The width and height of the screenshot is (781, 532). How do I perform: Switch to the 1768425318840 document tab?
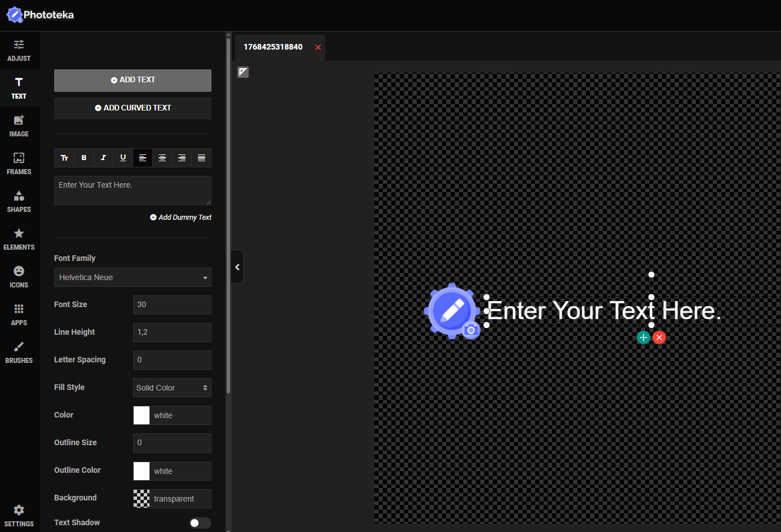click(273, 47)
